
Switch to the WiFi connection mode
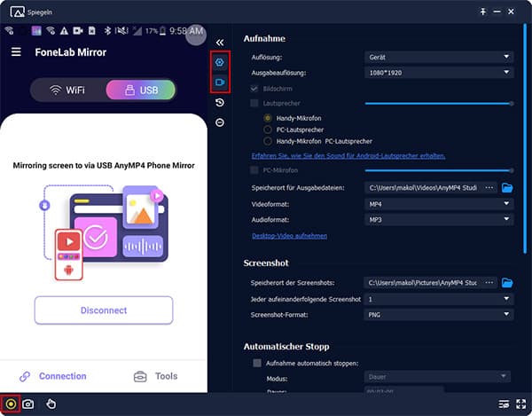tap(67, 90)
